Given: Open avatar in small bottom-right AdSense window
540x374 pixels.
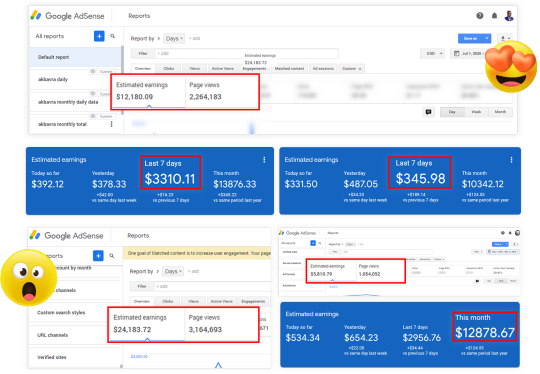Looking at the screenshot, I should coord(517,233).
